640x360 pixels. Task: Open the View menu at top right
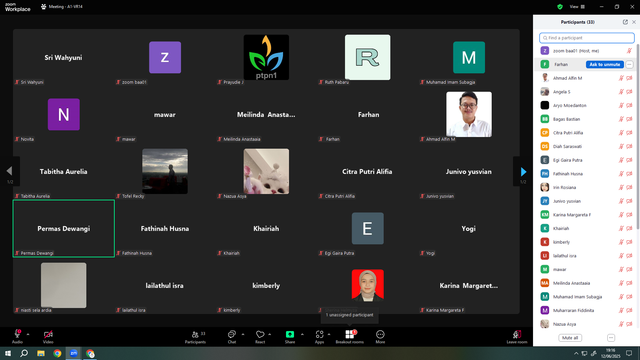pos(577,7)
